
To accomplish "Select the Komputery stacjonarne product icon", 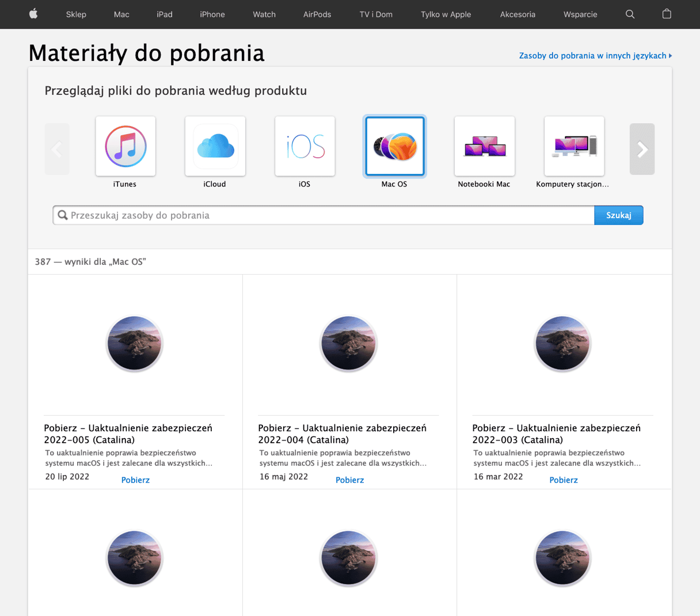I will [575, 146].
